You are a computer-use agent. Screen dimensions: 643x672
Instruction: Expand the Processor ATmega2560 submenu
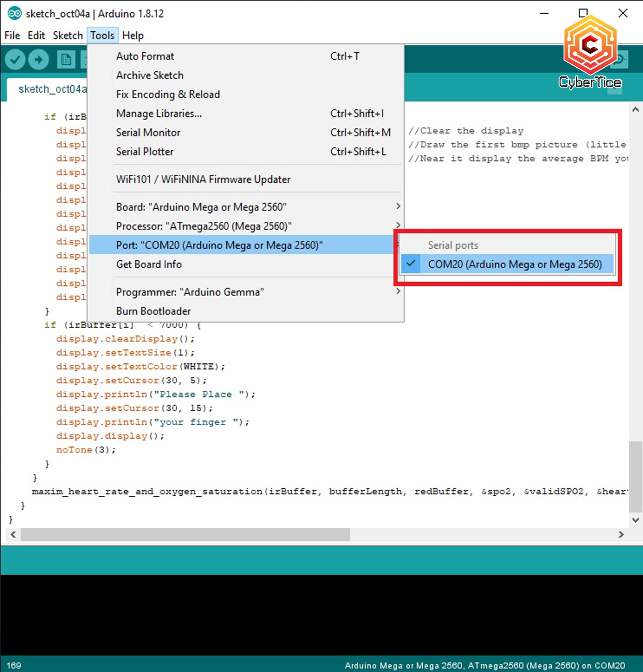pyautogui.click(x=397, y=225)
